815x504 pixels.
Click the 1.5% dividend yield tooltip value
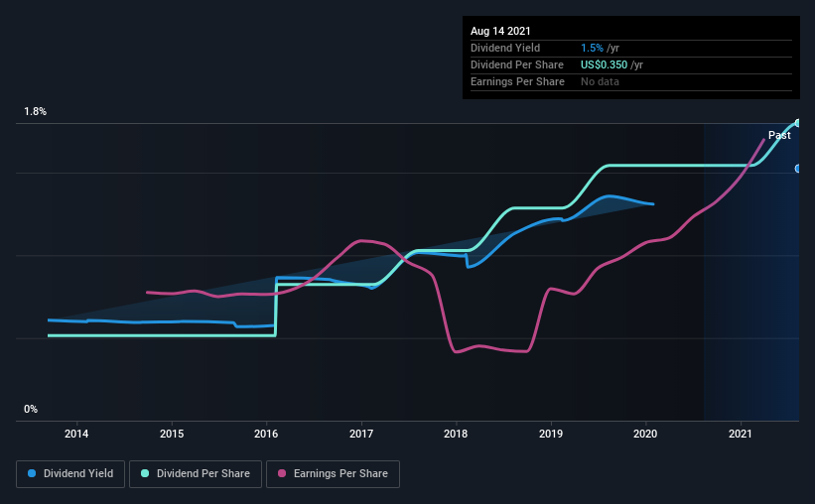tap(593, 48)
